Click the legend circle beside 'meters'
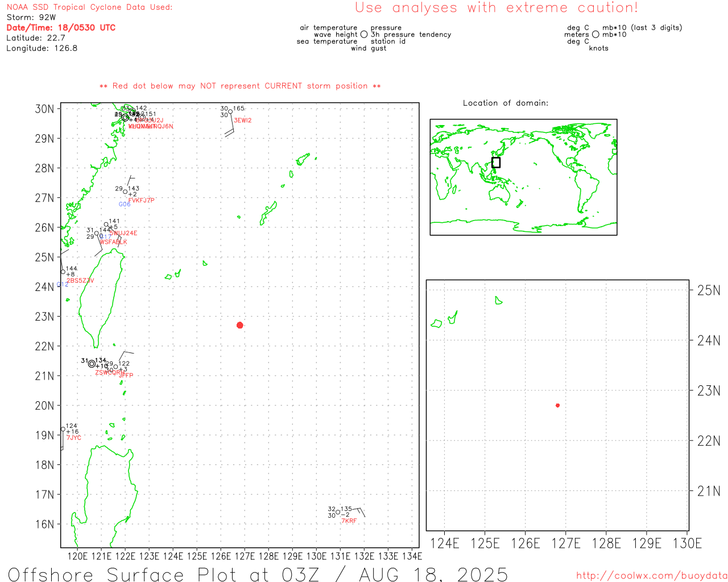The width and height of the screenshot is (728, 582). tap(595, 34)
